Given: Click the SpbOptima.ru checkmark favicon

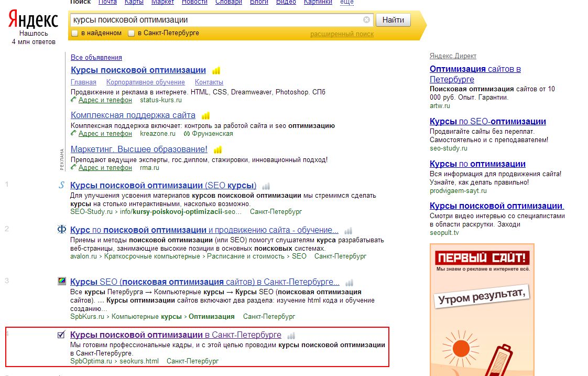Looking at the screenshot, I should (61, 335).
